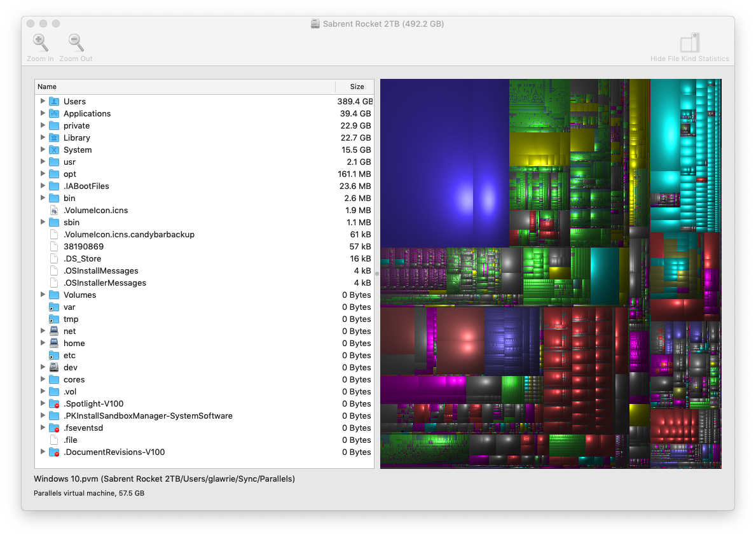Sort files by the Size column header
756x537 pixels.
click(356, 87)
